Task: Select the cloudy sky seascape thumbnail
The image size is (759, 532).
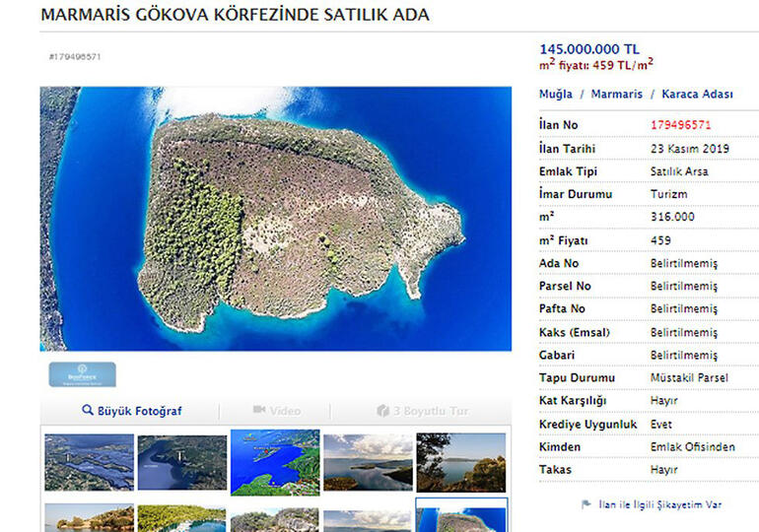Action: coord(368,462)
